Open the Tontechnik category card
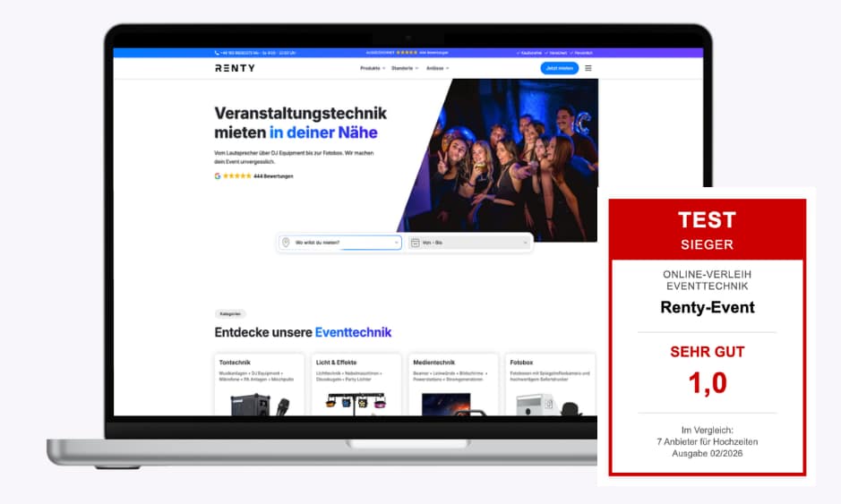This screenshot has height=504, width=841. click(258, 385)
